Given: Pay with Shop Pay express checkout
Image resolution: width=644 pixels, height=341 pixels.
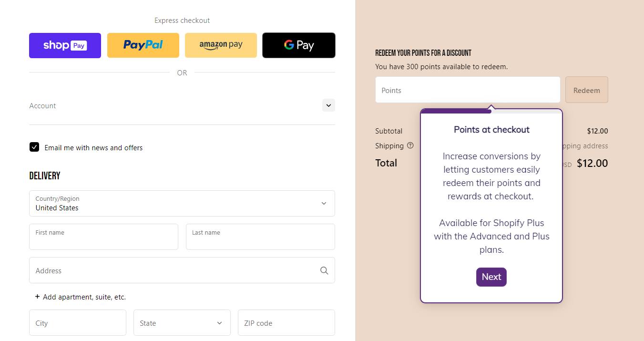Looking at the screenshot, I should pyautogui.click(x=65, y=45).
